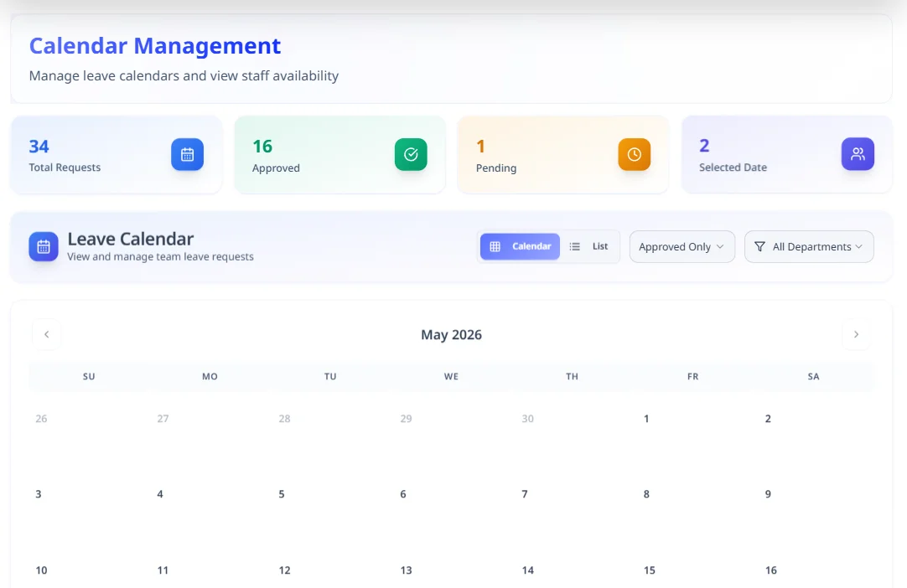907x588 pixels.
Task: Select May 9 on the calendar
Action: (768, 494)
